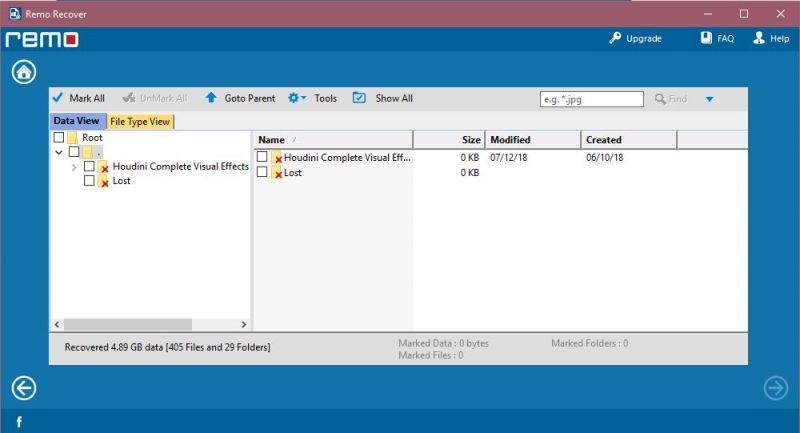Collapse the dot folder tree node
This screenshot has height=433, width=800.
59,152
